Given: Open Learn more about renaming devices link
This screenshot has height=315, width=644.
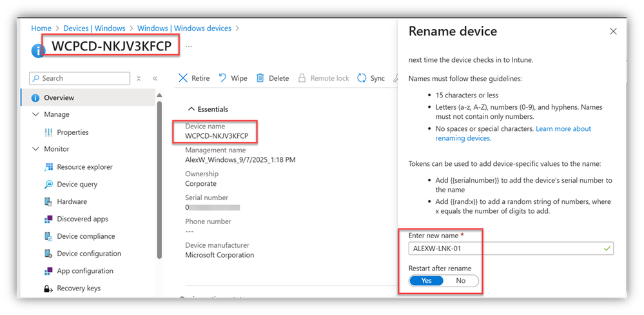Looking at the screenshot, I should (x=513, y=133).
